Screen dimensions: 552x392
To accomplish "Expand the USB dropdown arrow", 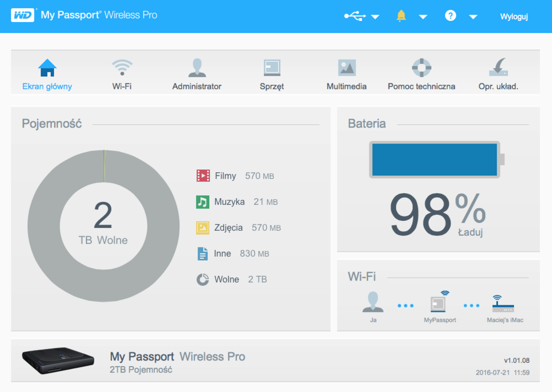I will coord(375,17).
